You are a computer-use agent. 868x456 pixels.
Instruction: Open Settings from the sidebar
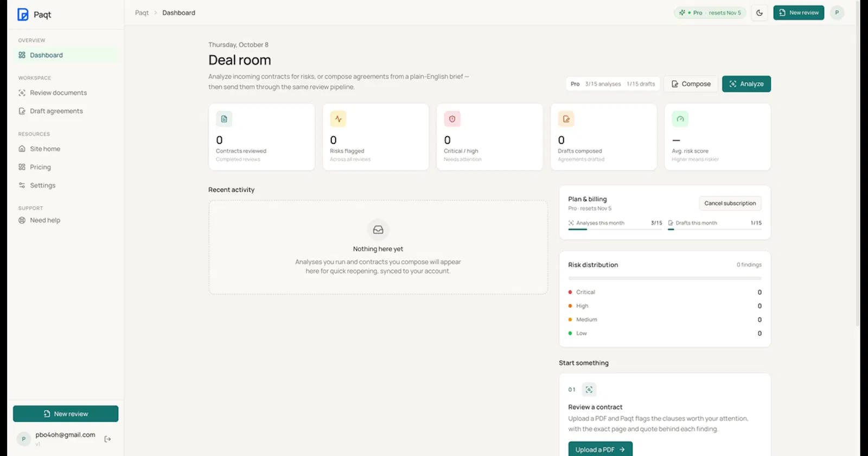66,186
